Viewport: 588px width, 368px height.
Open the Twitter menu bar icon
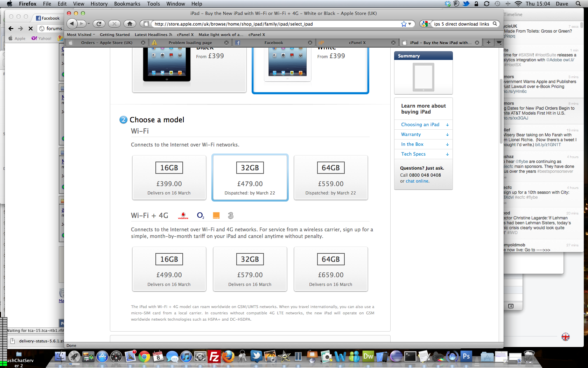(466, 4)
